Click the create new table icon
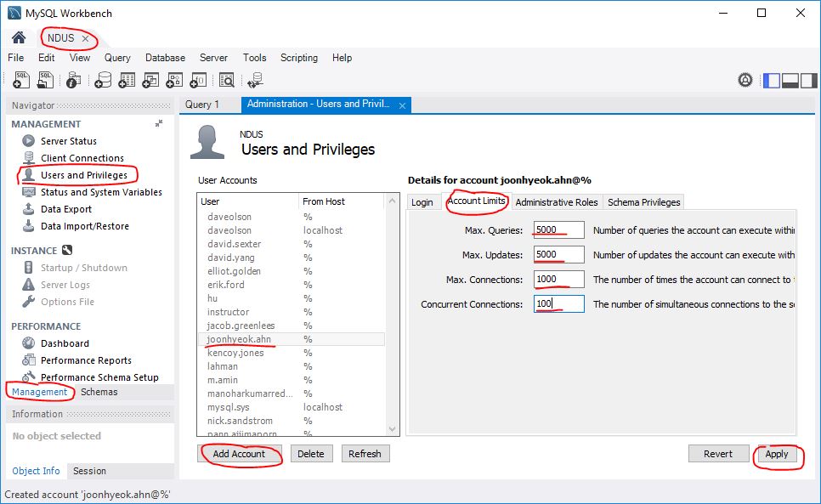The width and height of the screenshot is (821, 504). click(x=127, y=80)
